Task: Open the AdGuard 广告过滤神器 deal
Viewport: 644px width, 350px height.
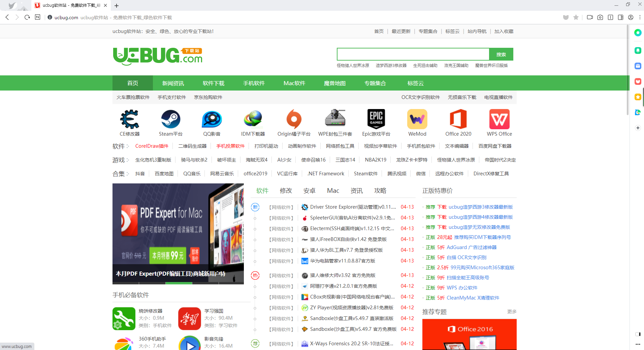Action: click(x=472, y=247)
